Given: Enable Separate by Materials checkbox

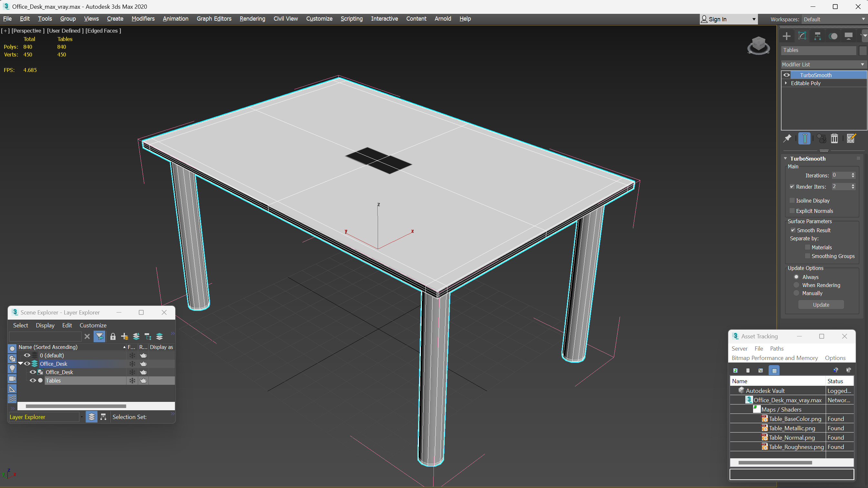Looking at the screenshot, I should [x=808, y=247].
